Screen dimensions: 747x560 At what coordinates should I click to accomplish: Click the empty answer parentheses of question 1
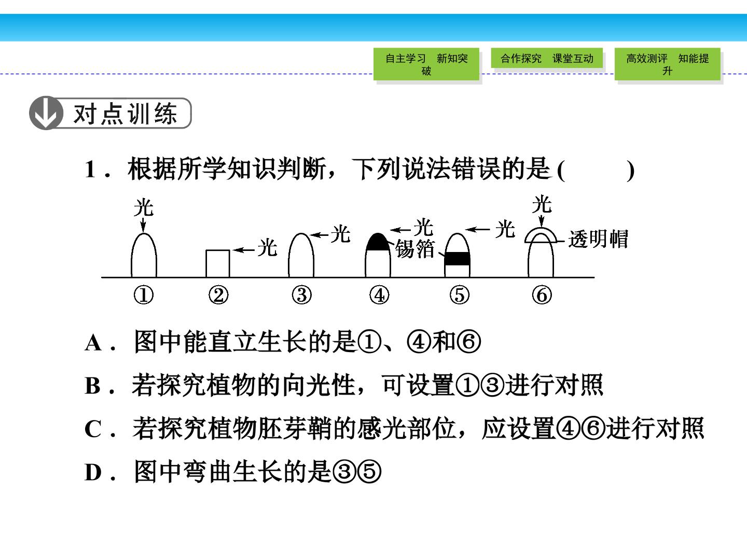click(x=596, y=170)
